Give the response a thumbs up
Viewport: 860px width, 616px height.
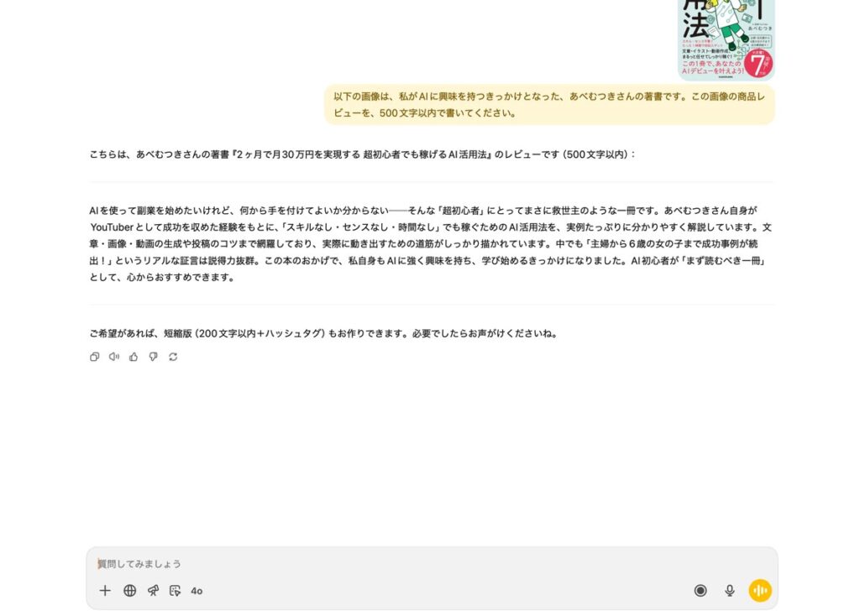pyautogui.click(x=134, y=357)
